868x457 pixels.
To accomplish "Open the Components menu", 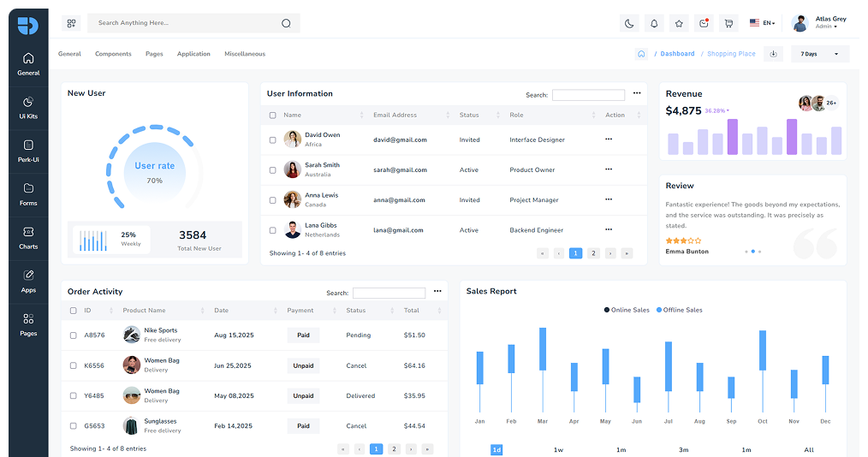I will pos(113,54).
